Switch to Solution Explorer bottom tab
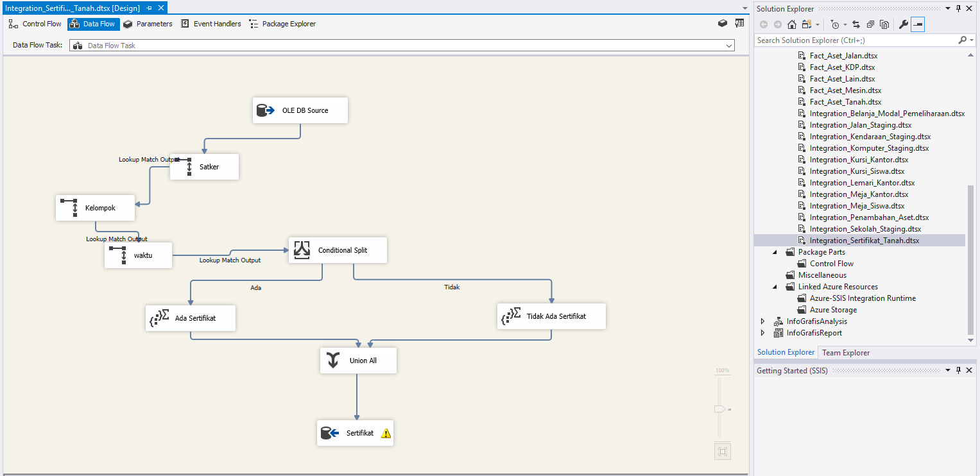The image size is (980, 476). pos(786,352)
